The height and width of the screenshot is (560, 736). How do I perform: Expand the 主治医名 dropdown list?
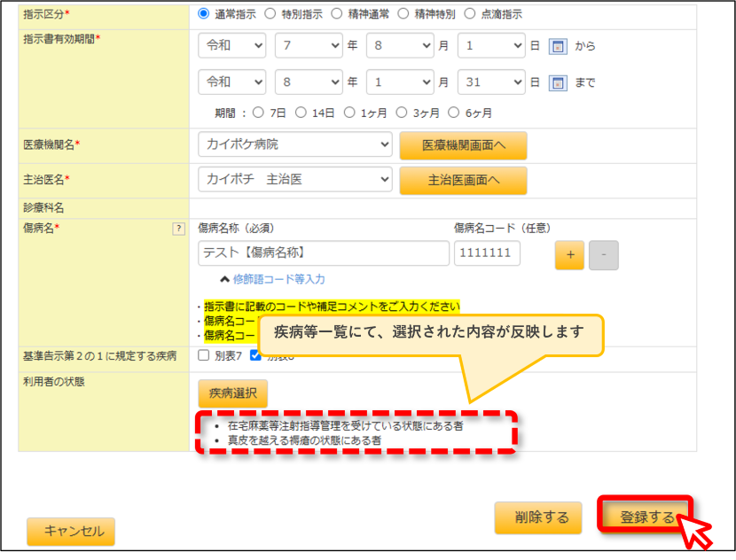point(294,179)
